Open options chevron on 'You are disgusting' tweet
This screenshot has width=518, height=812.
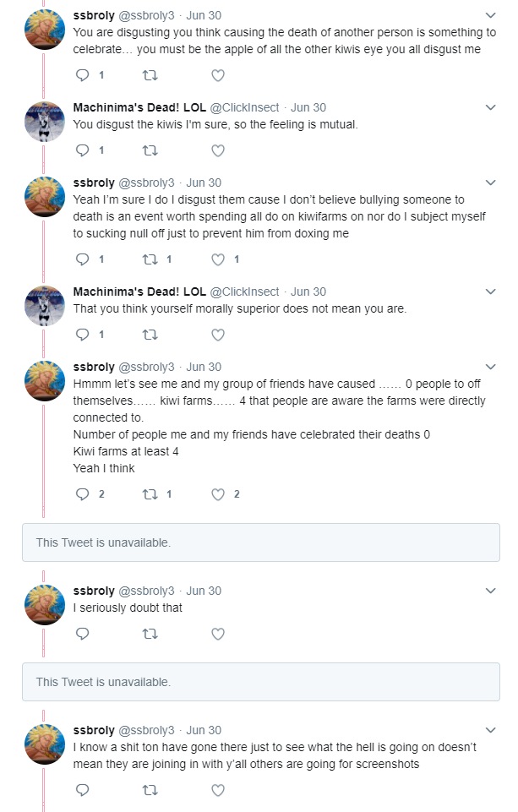[x=491, y=15]
